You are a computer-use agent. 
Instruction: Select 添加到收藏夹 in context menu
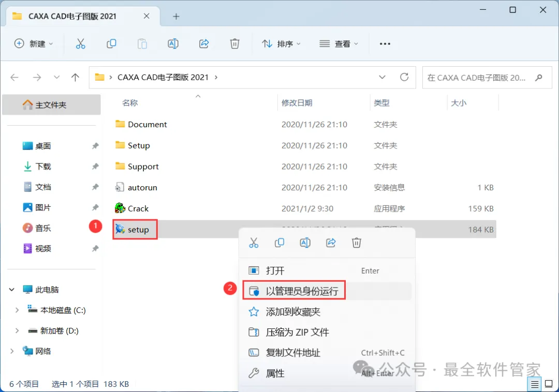point(327,311)
